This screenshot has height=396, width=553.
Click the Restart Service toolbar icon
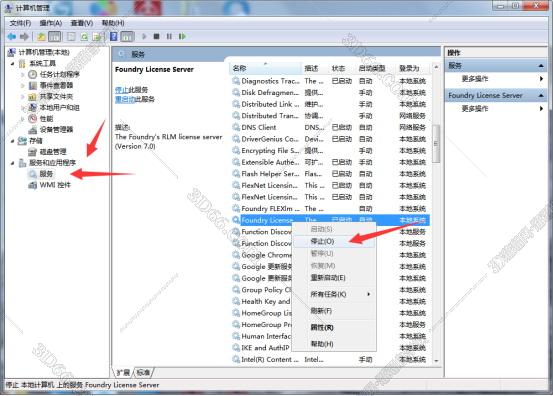point(182,36)
